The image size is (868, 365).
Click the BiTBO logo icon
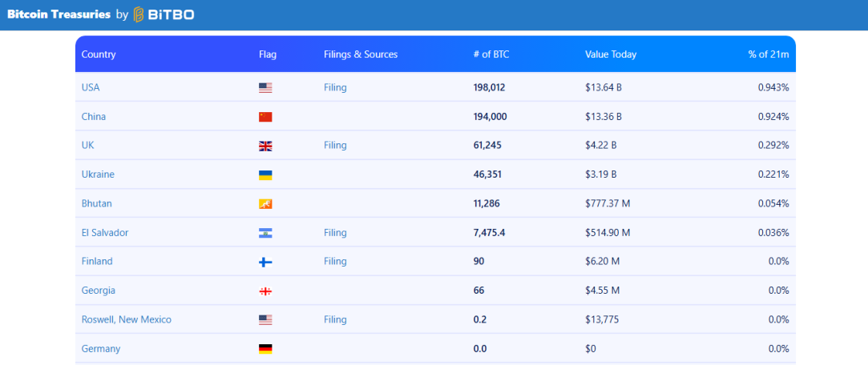tap(139, 15)
